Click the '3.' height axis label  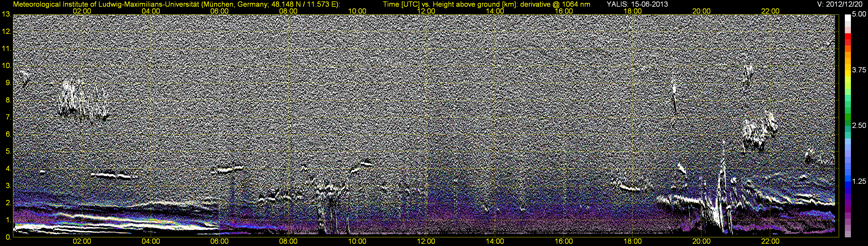point(8,186)
